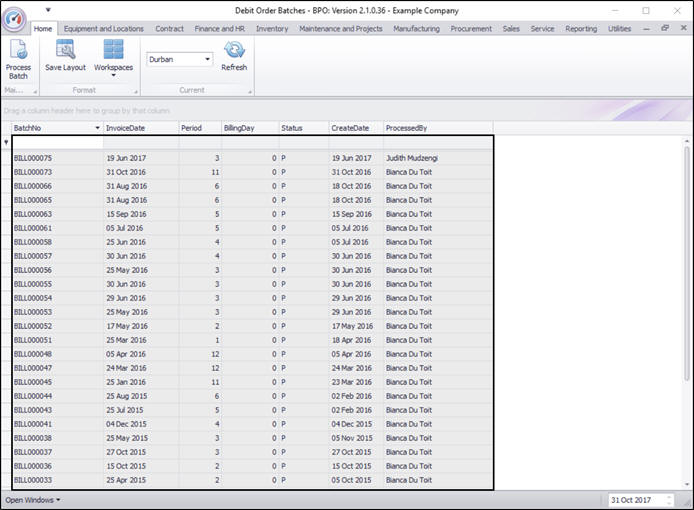
Task: Expand the Open Windows menu
Action: (33, 499)
